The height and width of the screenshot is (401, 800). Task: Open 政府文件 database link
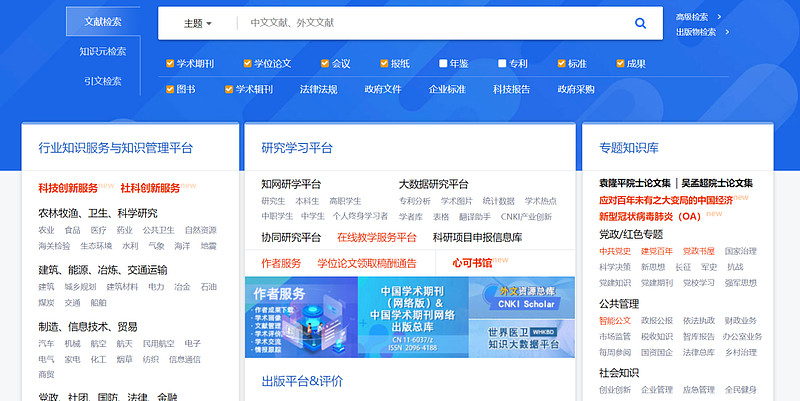coord(383,89)
